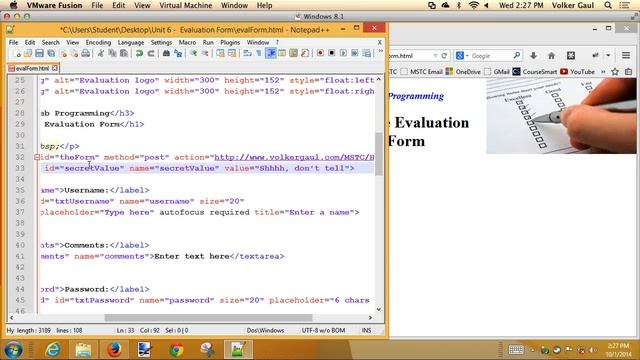Open the GMail bookmark

tap(497, 72)
